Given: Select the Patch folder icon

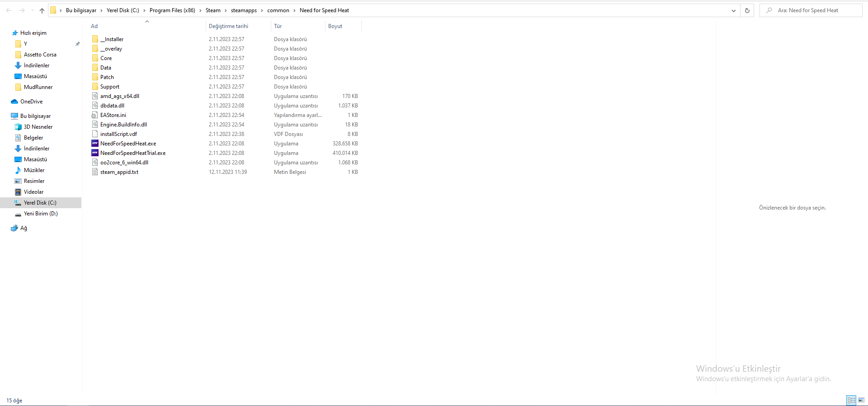Looking at the screenshot, I should [95, 77].
